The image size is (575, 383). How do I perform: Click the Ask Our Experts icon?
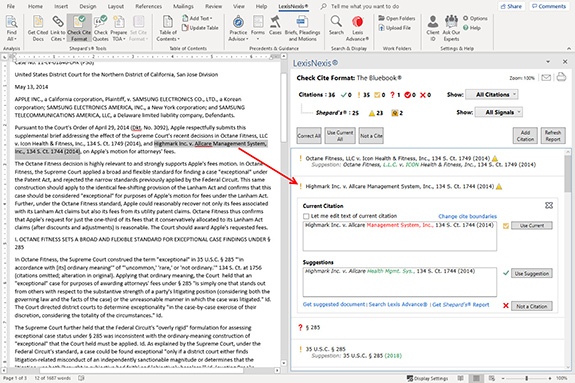coord(451,28)
